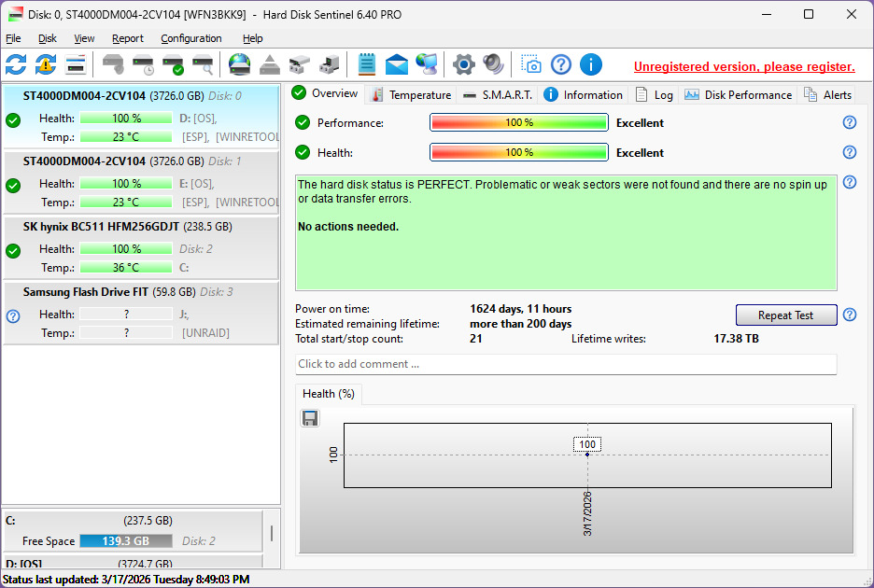
Task: Click the help icon beside Repeat Test
Action: coord(850,315)
